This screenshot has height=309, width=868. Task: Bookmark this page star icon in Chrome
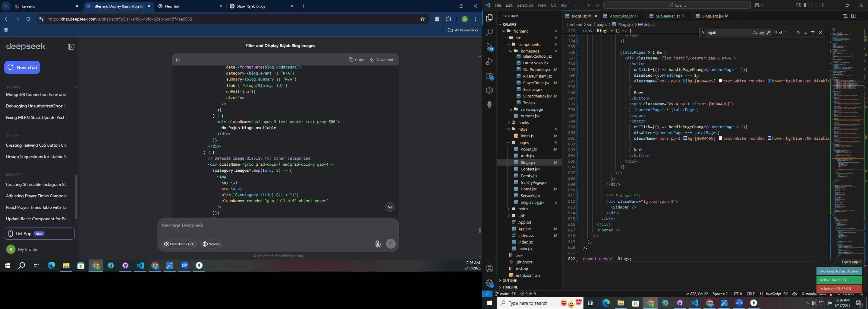pyautogui.click(x=422, y=19)
